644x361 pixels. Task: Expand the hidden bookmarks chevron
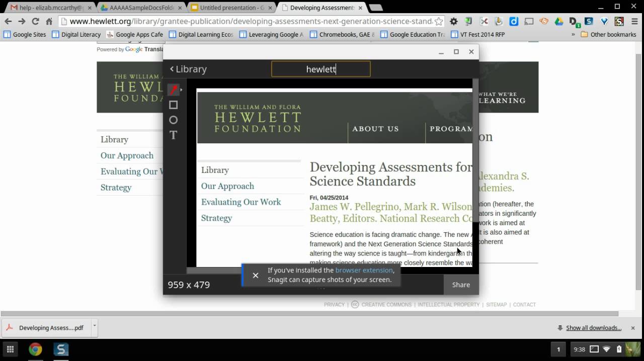click(573, 35)
